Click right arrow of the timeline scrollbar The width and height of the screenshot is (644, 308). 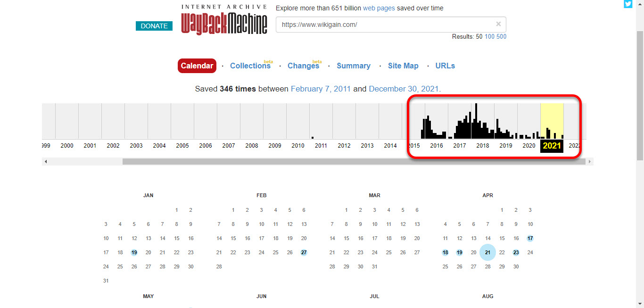(x=589, y=162)
